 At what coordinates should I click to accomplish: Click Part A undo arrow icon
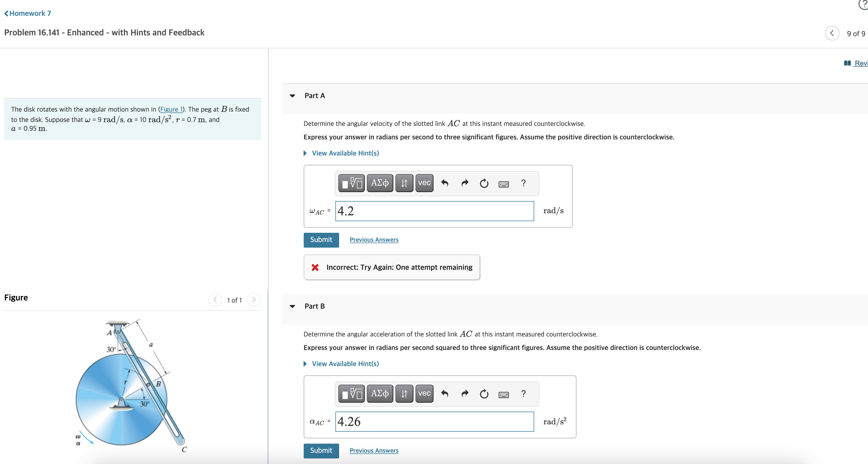tap(445, 183)
